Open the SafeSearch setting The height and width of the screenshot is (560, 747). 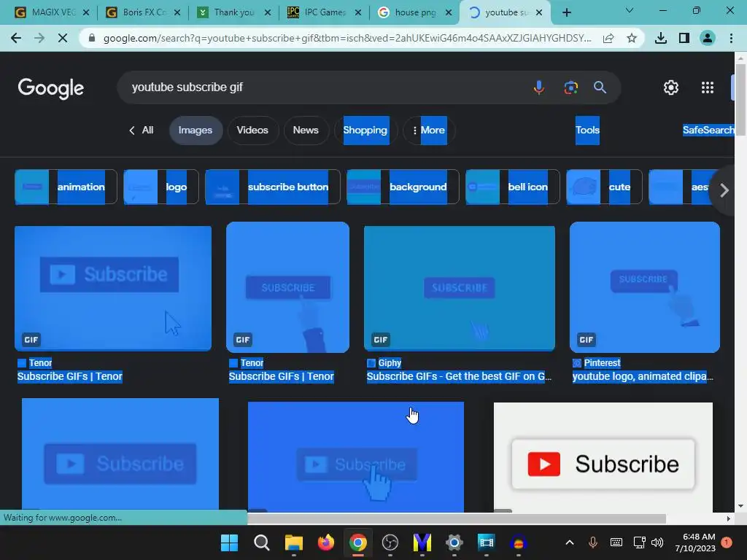[708, 130]
